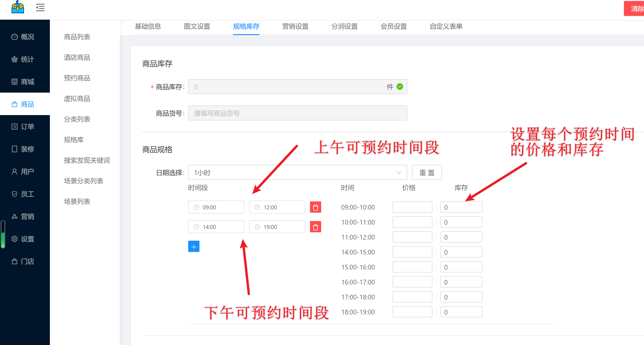Image resolution: width=644 pixels, height=345 pixels.
Task: Click the 商品货号 input field
Action: coord(298,113)
